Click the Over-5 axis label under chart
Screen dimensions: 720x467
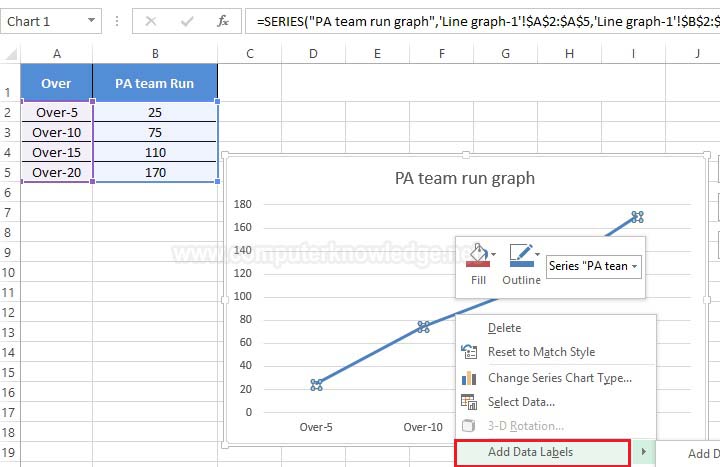pyautogui.click(x=316, y=427)
